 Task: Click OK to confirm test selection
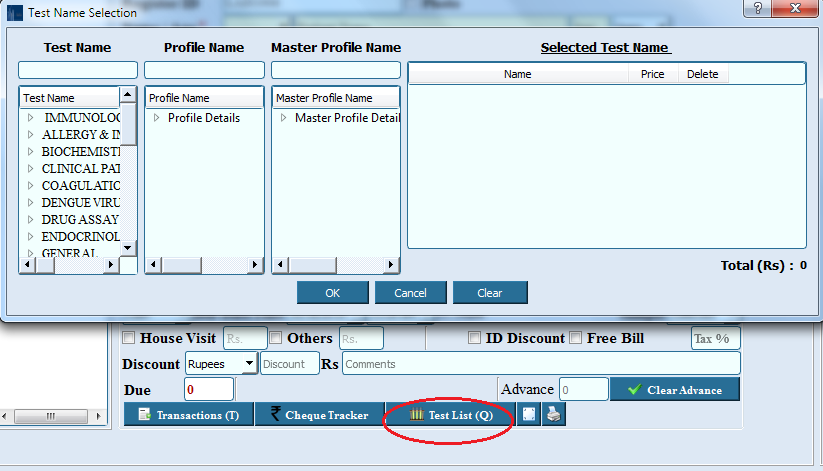[332, 293]
